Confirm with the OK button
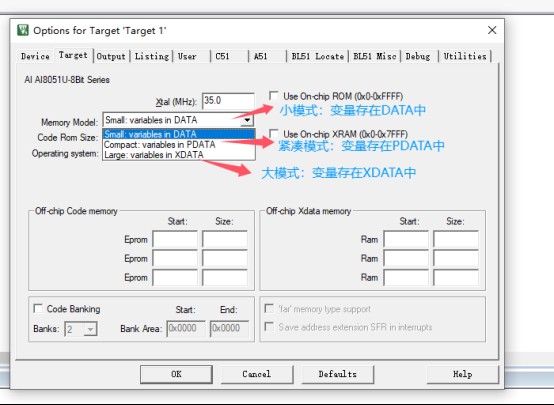 (176, 374)
